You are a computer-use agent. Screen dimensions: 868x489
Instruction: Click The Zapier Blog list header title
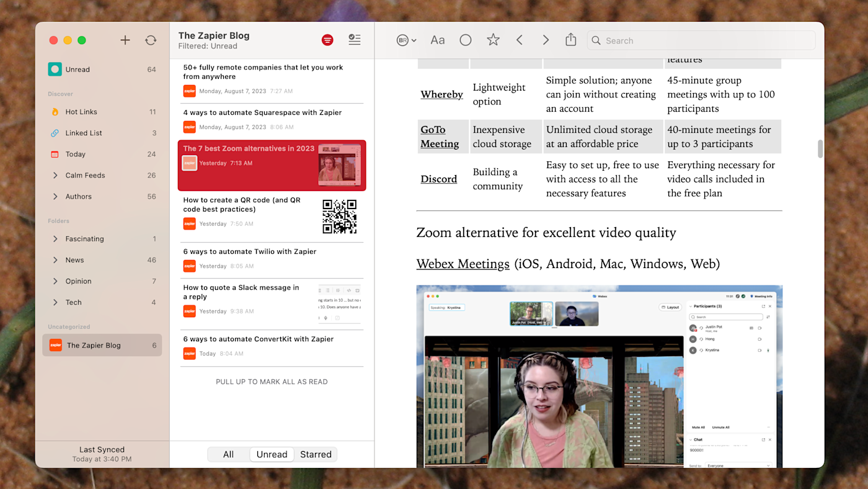[214, 36]
